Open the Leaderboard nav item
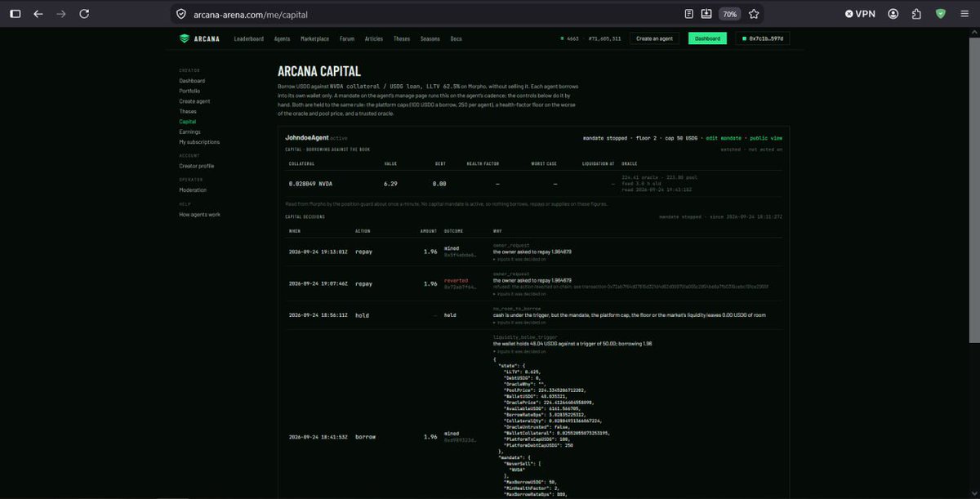The width and height of the screenshot is (980, 499). (248, 38)
